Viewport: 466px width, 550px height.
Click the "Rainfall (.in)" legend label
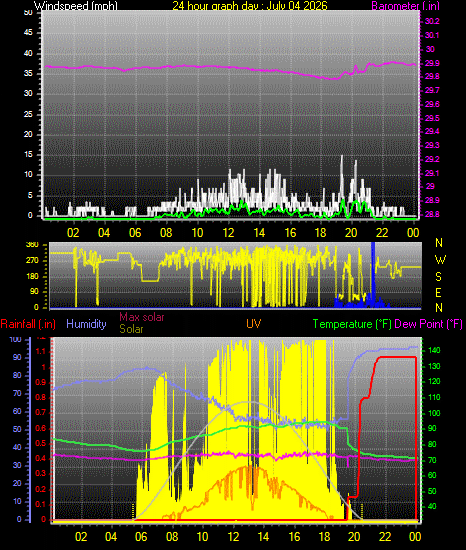(28, 324)
